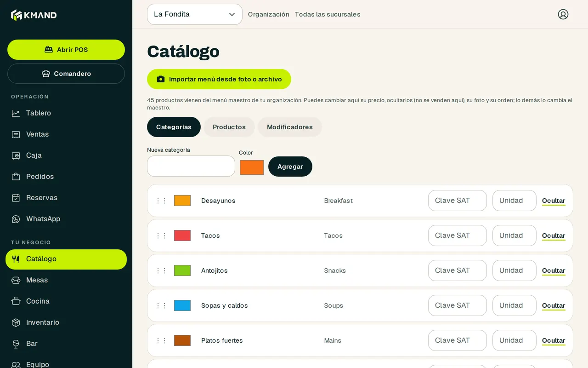588x368 pixels.
Task: Click the Tacos red color swatch
Action: pyautogui.click(x=182, y=236)
